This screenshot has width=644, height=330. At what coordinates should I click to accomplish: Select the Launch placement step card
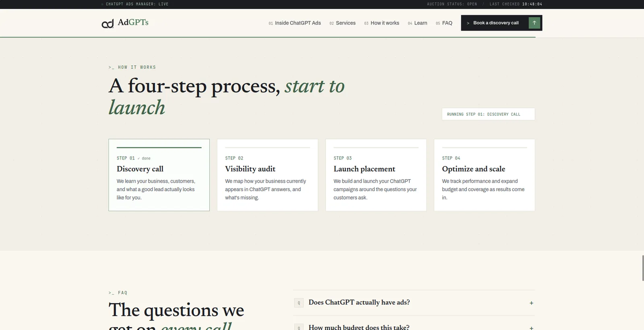click(x=376, y=175)
